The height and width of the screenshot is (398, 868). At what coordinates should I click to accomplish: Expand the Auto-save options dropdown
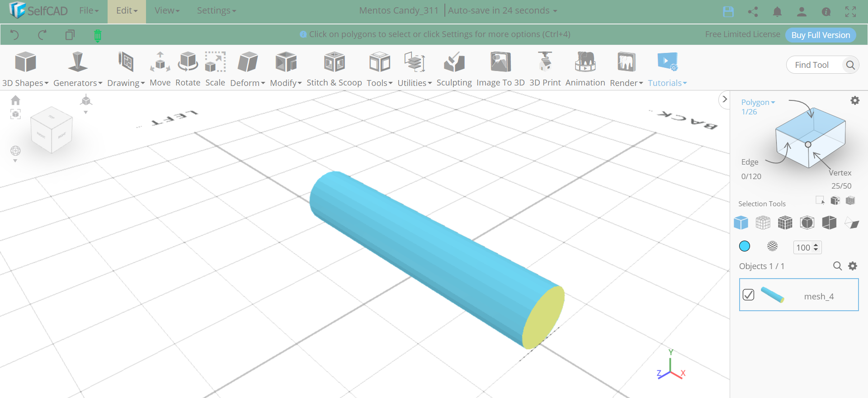pos(502,10)
